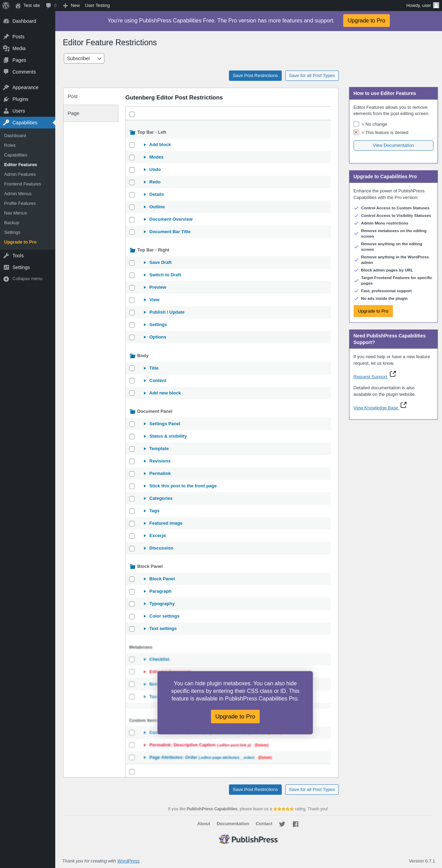
Task: Click the five-star rating link in footer
Action: click(284, 809)
